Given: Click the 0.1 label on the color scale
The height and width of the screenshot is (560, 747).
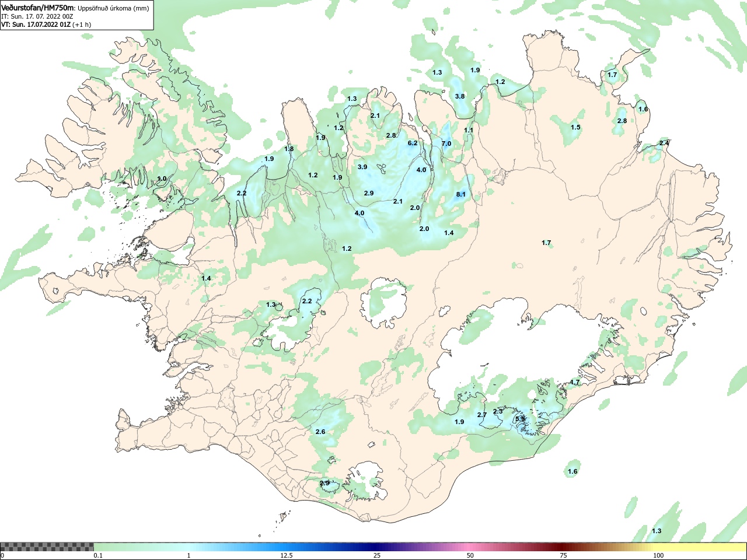Looking at the screenshot, I should (98, 555).
